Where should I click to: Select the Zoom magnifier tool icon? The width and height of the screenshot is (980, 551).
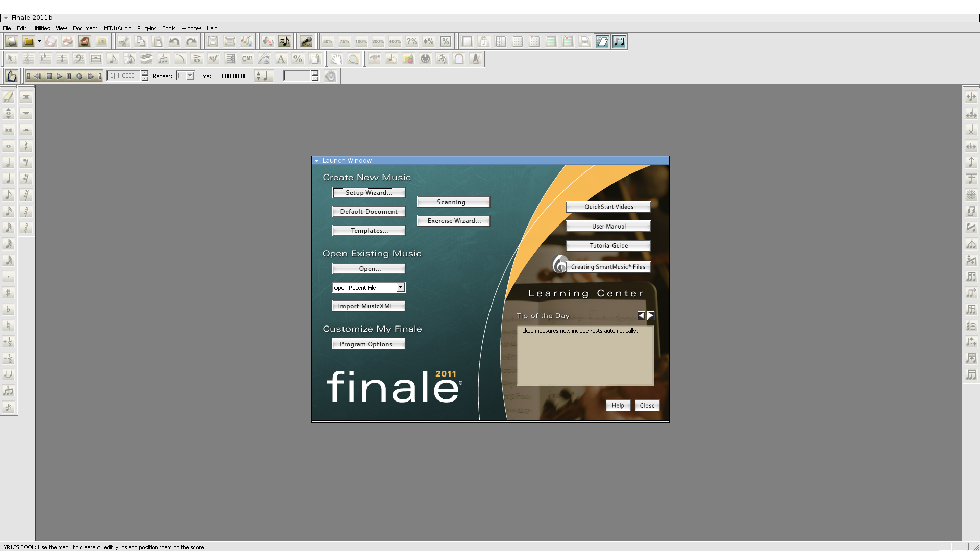(x=353, y=59)
